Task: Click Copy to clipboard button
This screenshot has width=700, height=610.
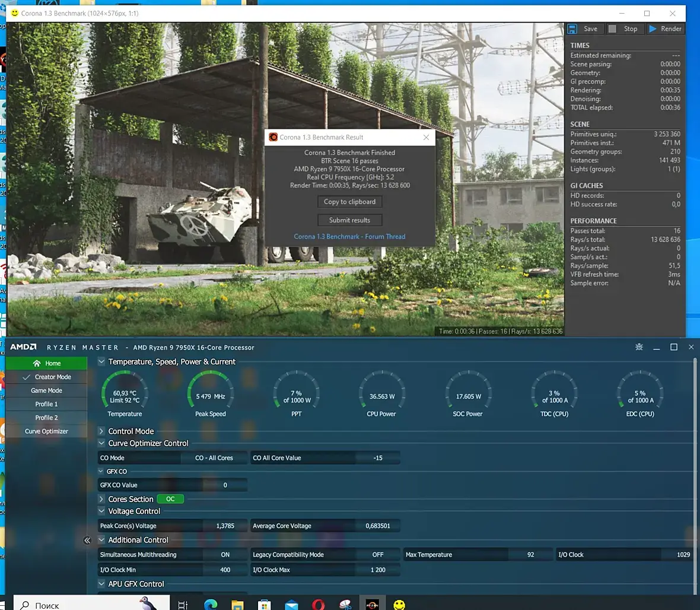Action: pos(349,202)
